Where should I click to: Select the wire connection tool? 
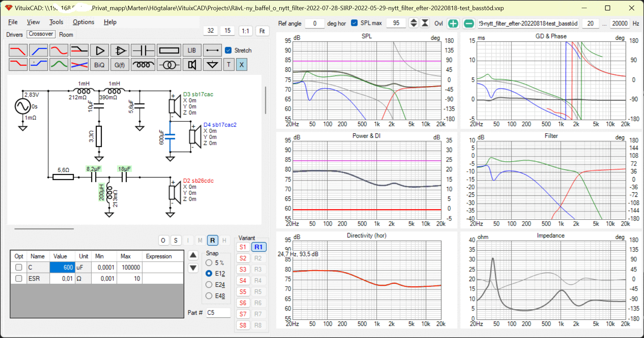click(212, 50)
